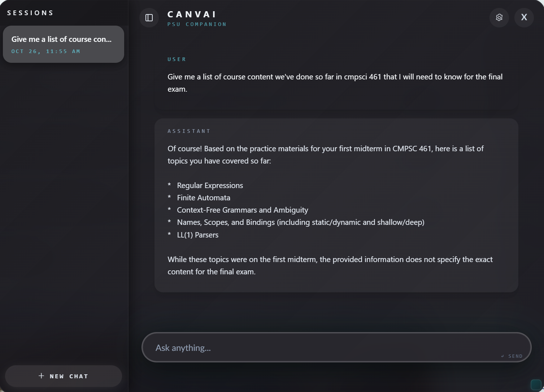Screen dimensions: 544x392
Task: Open the 'Give me a list of course con...' session
Action: coord(64,44)
